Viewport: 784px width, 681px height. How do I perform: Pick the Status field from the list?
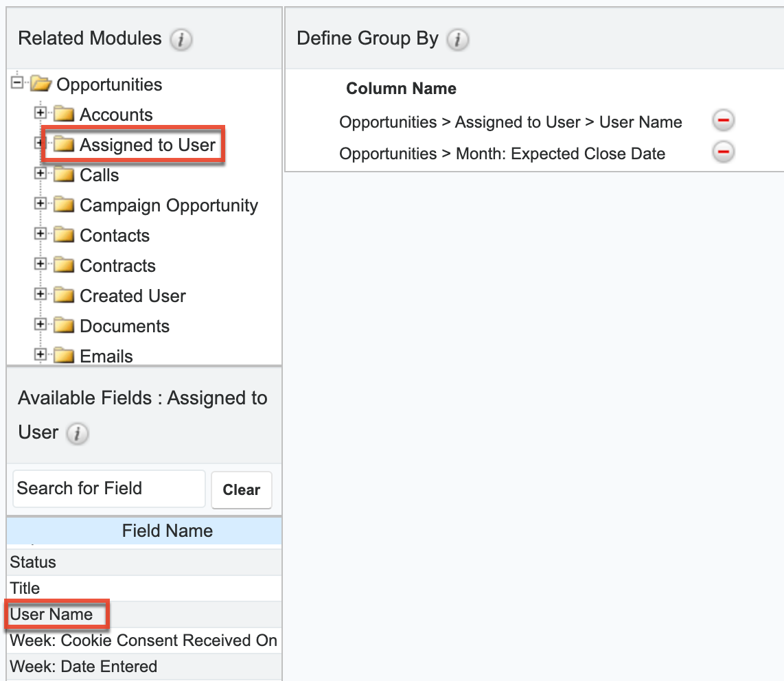[x=33, y=562]
